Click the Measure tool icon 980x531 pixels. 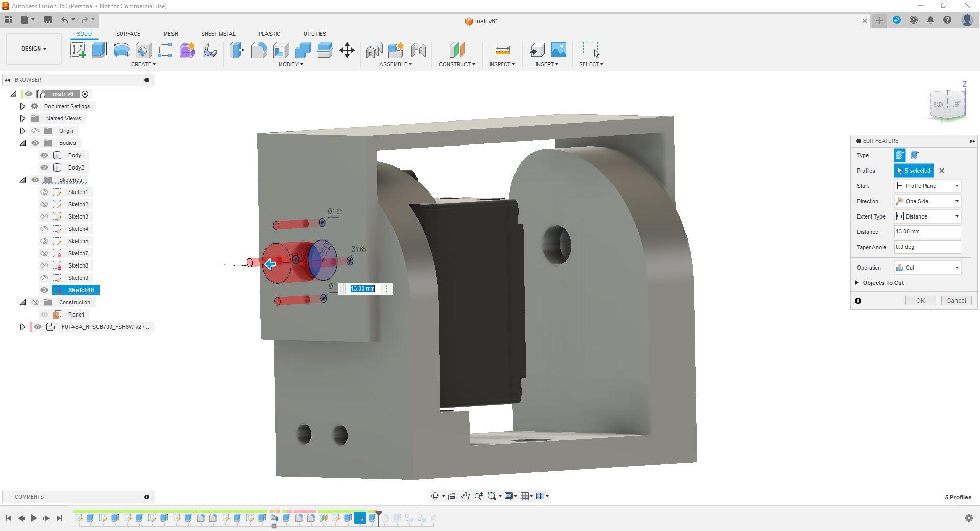[x=502, y=50]
